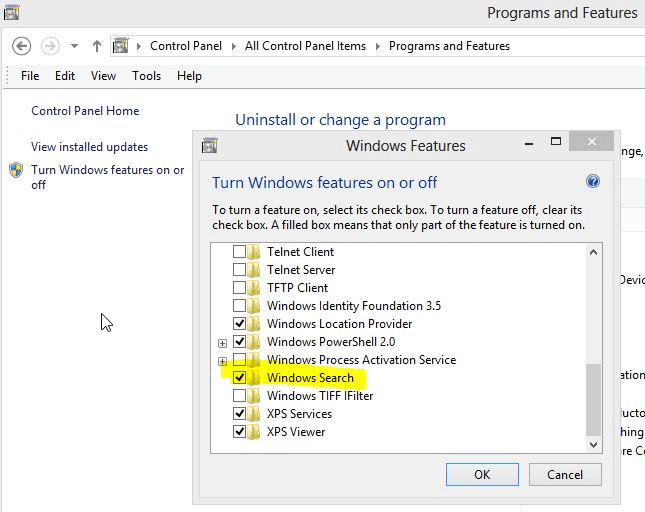
Task: Expand Windows Process Activation Service node
Action: 222,360
